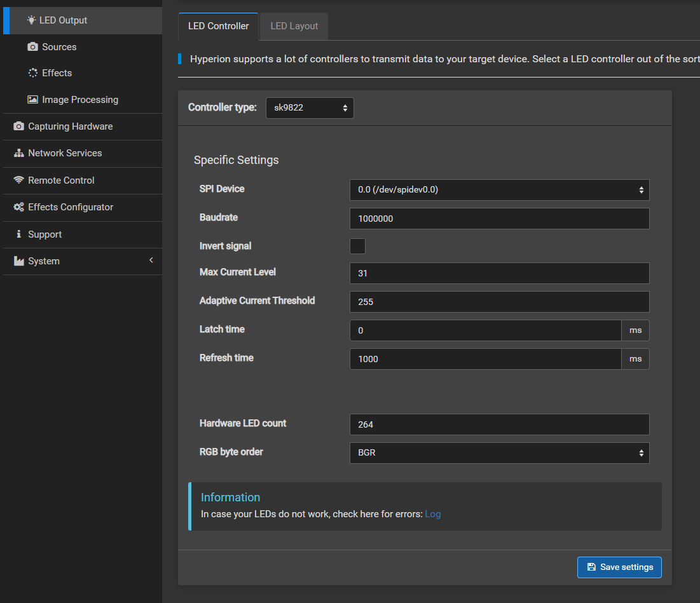Enable the Invert signal checkbox
Image resolution: width=700 pixels, height=603 pixels.
tap(358, 247)
